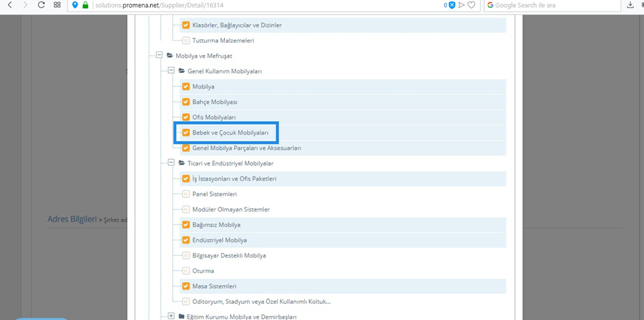Screen dimensions: 644x320
Task: Uncheck the Ofis Mobilyaları checkbox
Action: [x=186, y=117]
